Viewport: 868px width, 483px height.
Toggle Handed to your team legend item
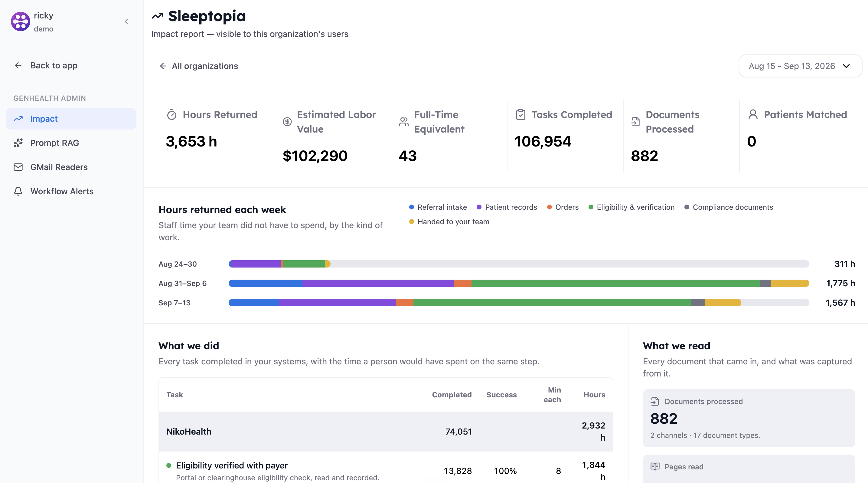449,222
